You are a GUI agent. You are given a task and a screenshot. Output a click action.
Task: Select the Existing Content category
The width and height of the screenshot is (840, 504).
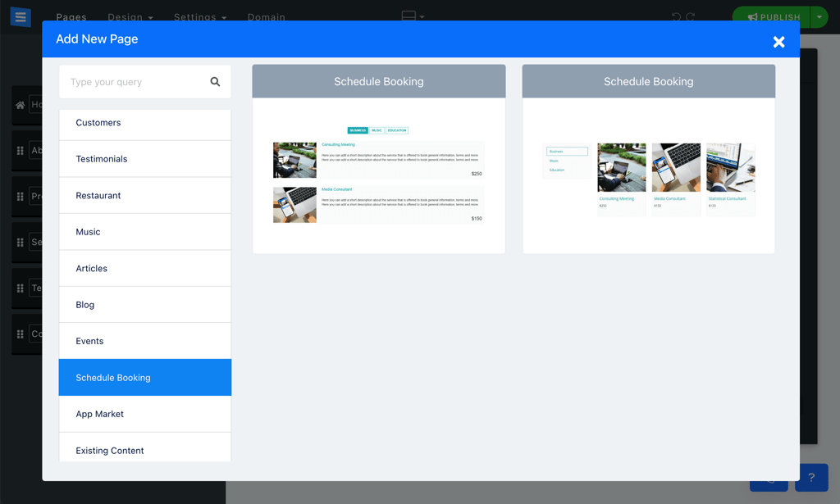[144, 447]
